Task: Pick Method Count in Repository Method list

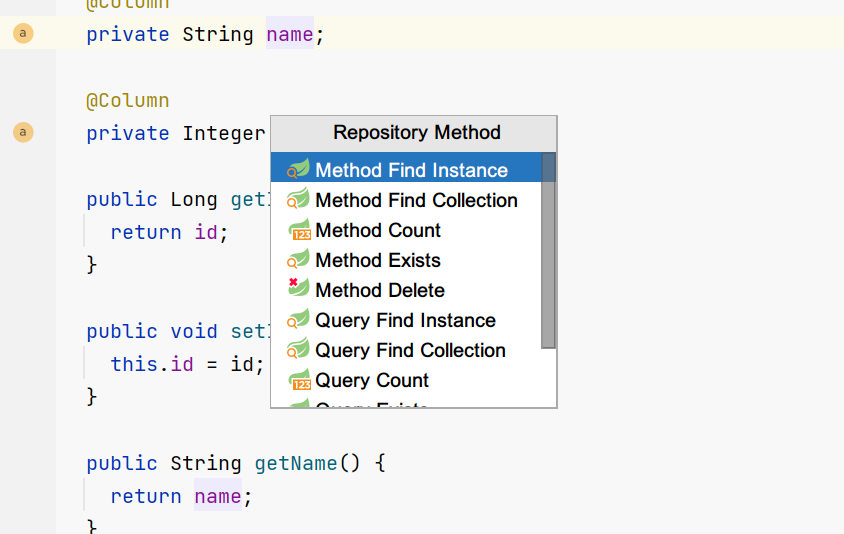Action: 406,230
